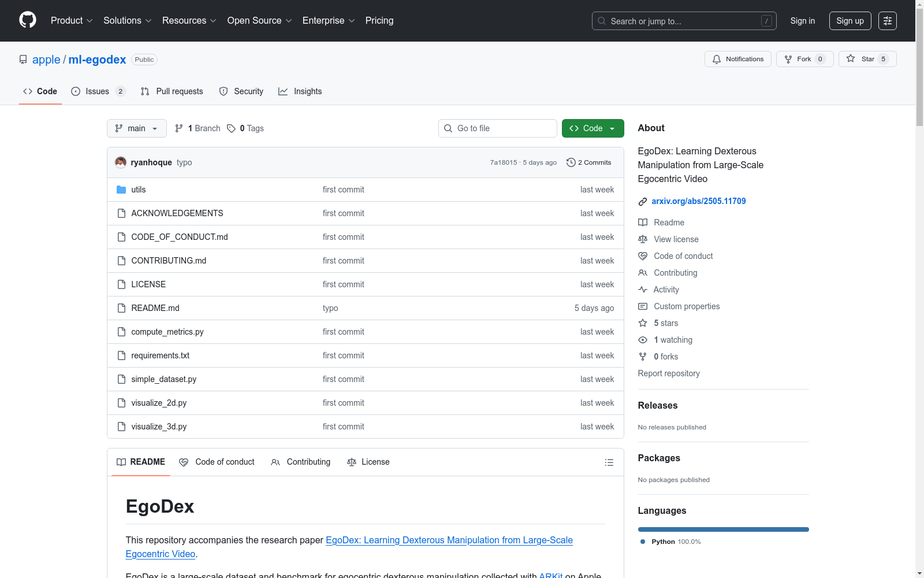The height and width of the screenshot is (578, 924).
Task: Open the Pricing link
Action: pyautogui.click(x=379, y=21)
